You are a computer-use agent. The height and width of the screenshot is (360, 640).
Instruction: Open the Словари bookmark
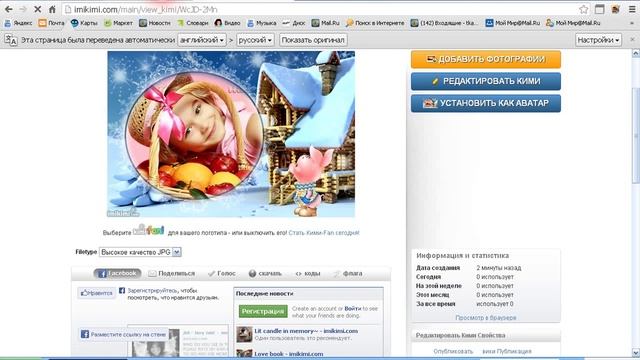pyautogui.click(x=193, y=23)
